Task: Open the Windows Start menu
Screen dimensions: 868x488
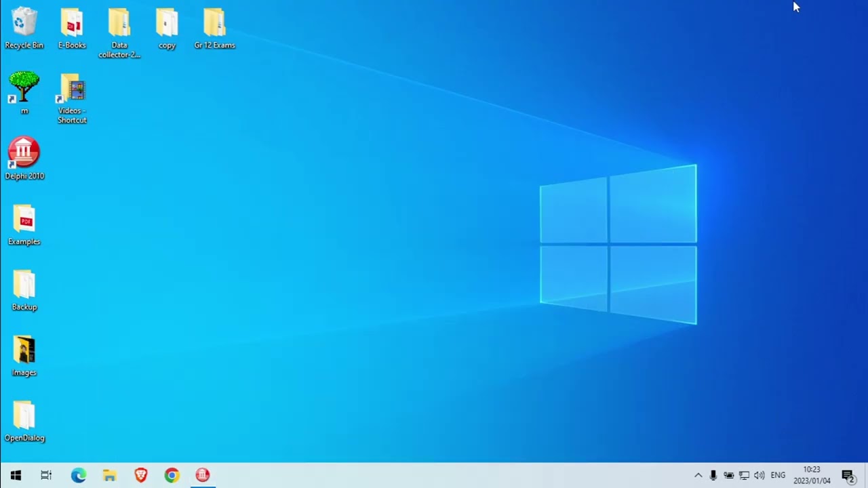Action: pos(16,475)
